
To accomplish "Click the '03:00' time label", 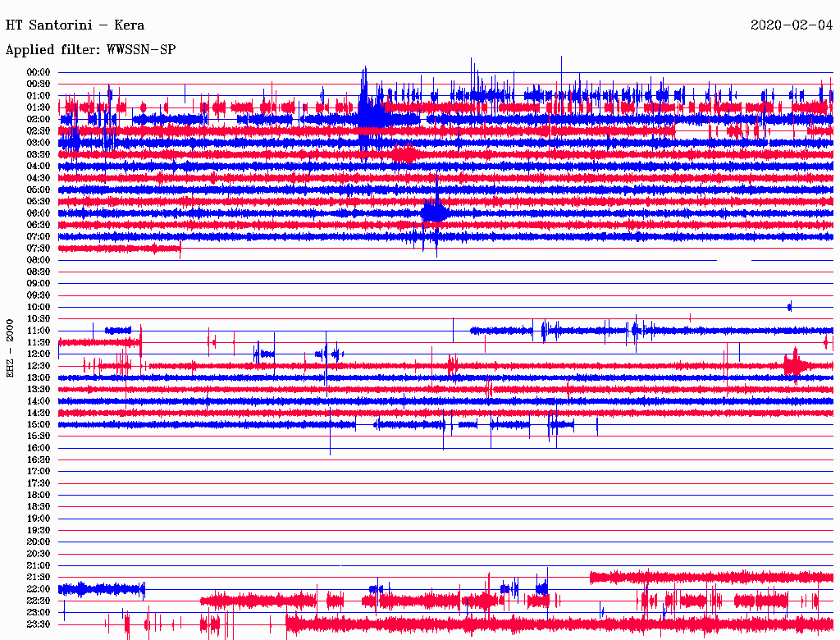I will pos(39,143).
